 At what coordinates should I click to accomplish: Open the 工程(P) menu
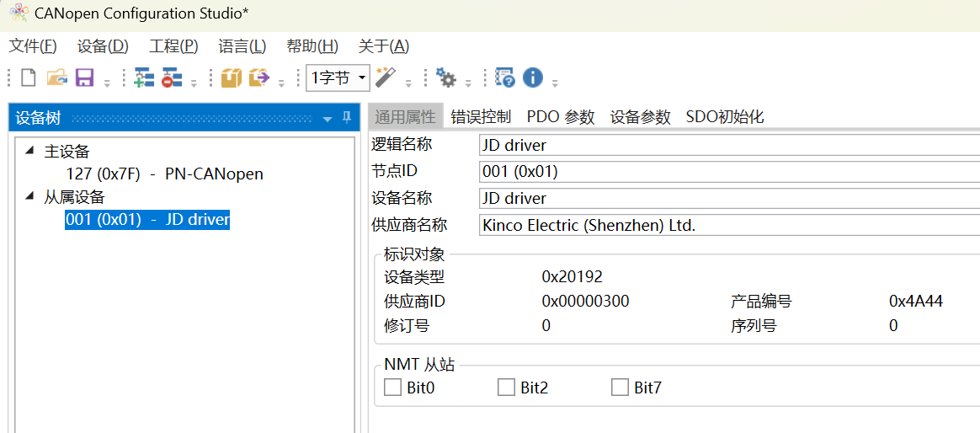click(x=173, y=46)
